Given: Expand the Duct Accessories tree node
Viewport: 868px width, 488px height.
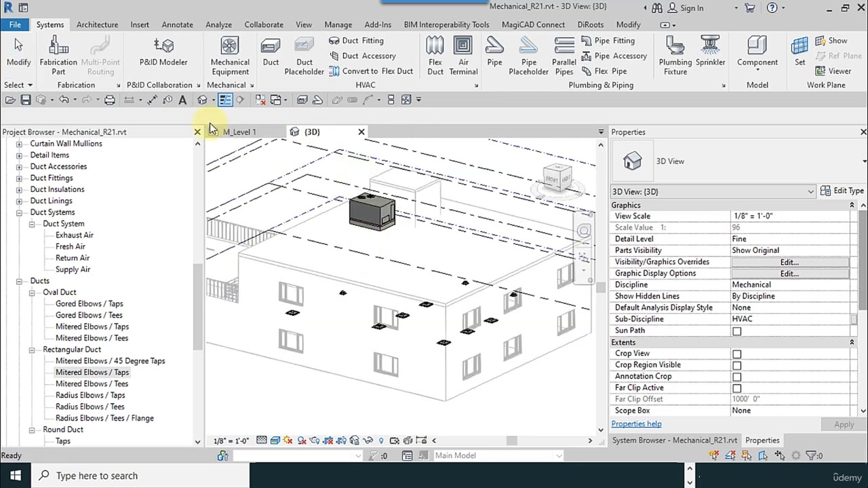Looking at the screenshot, I should [19, 167].
